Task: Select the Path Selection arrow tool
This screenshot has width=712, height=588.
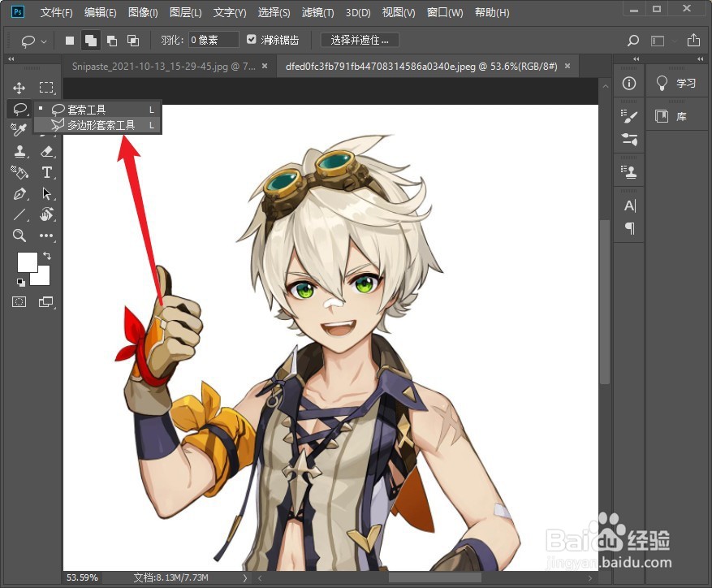Action: [x=46, y=193]
